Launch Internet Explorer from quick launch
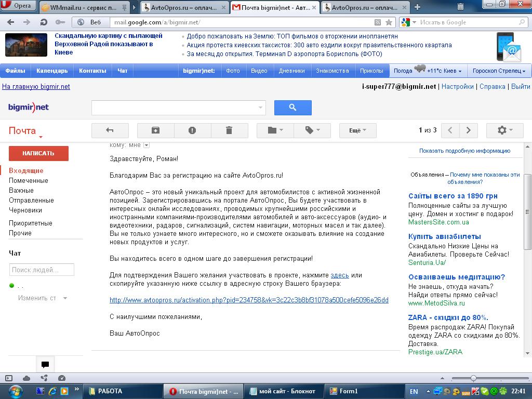532x399 pixels. 52,391
